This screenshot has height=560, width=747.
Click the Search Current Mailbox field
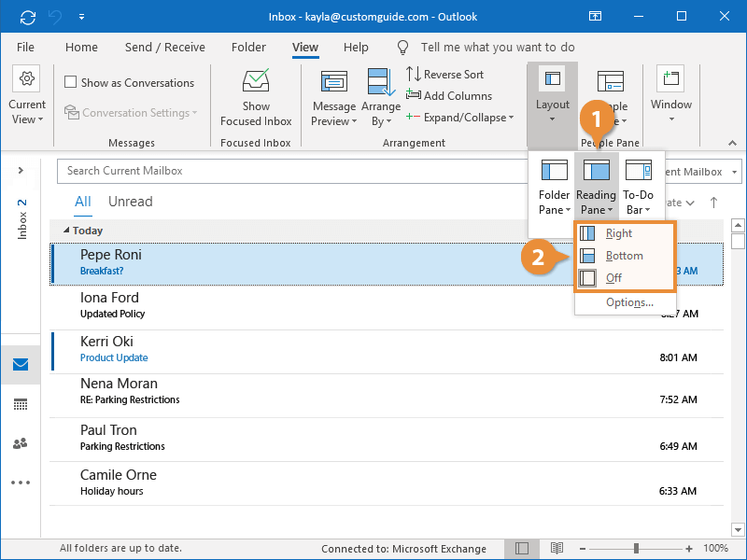point(292,171)
